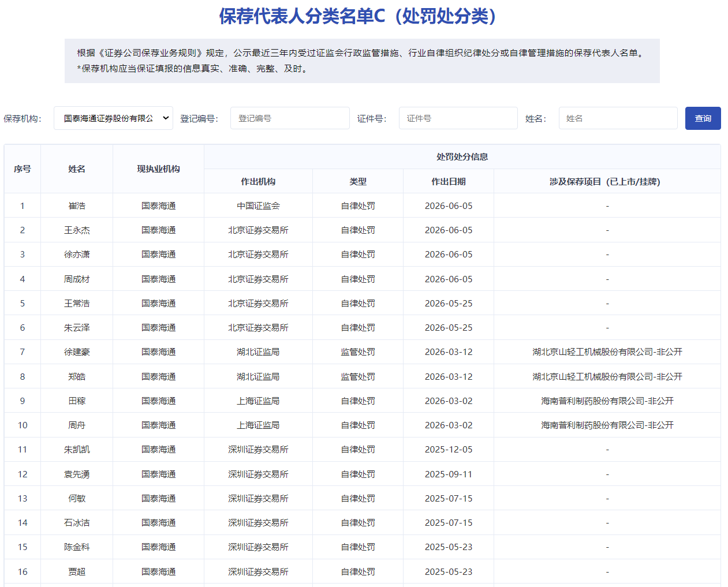Click the 序号 column header
728x587 pixels.
(23, 169)
